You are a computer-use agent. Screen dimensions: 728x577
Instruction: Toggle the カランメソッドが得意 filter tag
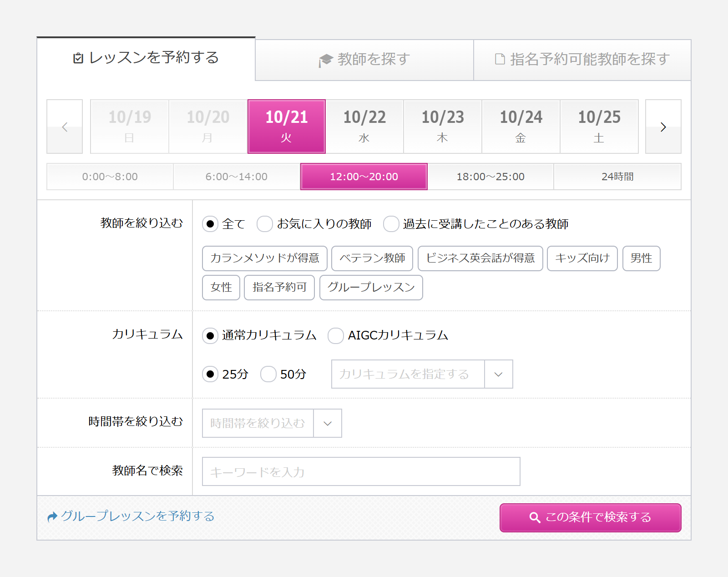(265, 258)
